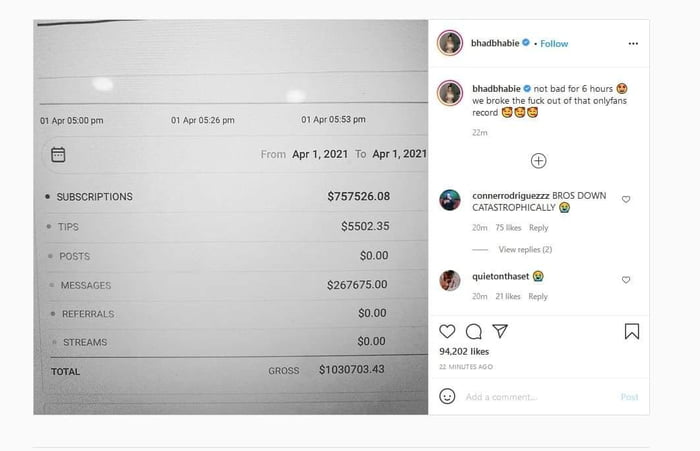Click the calendar icon in earnings screenshot
The width and height of the screenshot is (700, 451).
click(x=58, y=154)
